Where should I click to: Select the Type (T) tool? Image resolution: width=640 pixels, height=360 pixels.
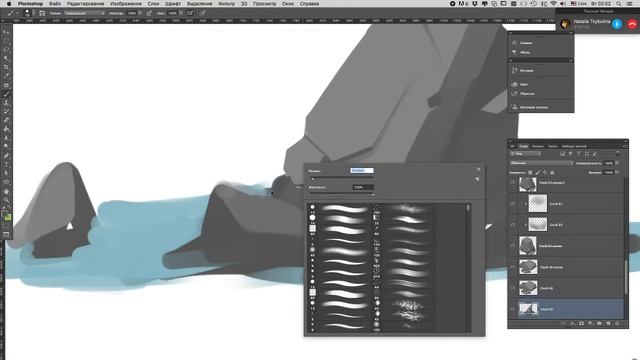(6, 165)
